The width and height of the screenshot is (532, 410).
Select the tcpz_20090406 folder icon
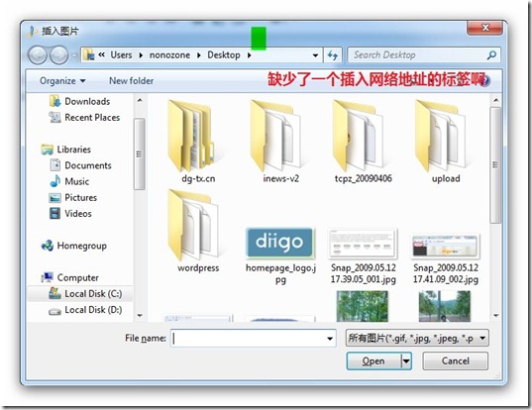coord(358,136)
